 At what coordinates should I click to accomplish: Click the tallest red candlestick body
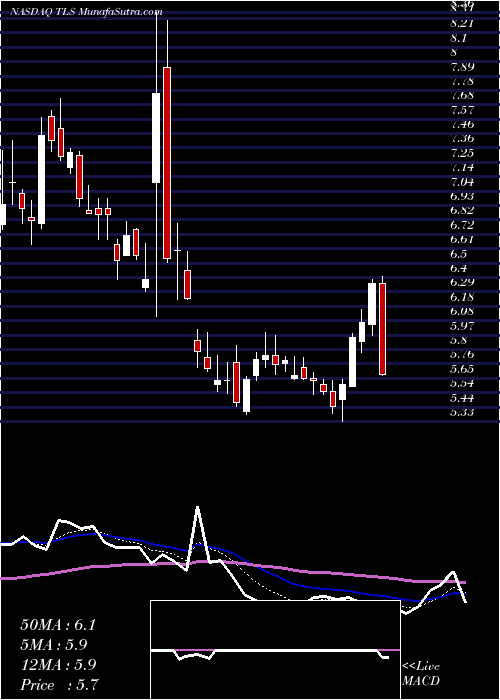(167, 163)
